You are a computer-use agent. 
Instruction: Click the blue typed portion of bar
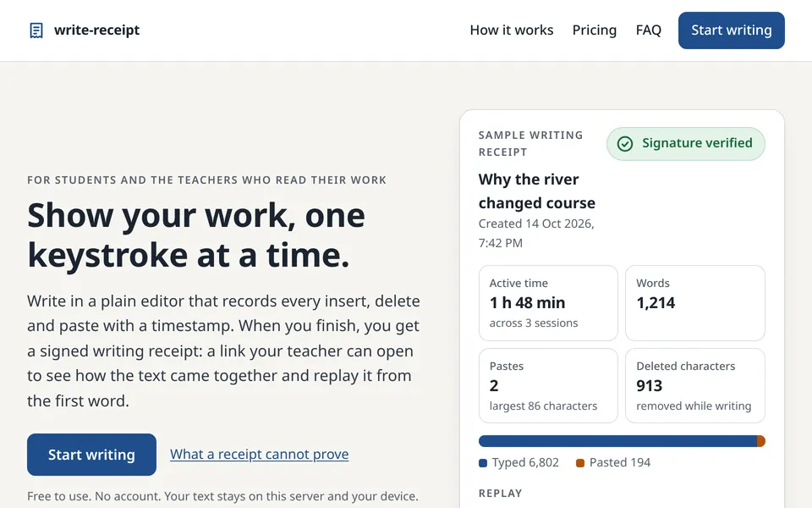coord(617,441)
